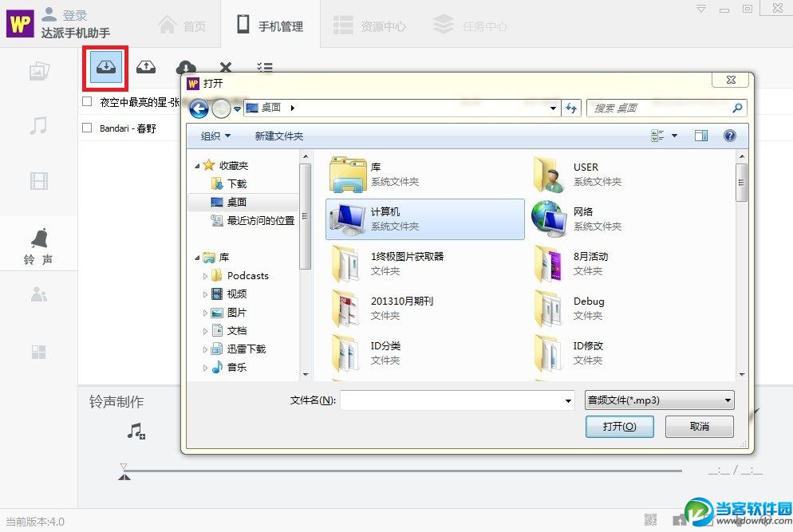Click the search magnifier in 搜索 桌面 box
Viewport: 793px width, 532px height.
pyautogui.click(x=737, y=108)
